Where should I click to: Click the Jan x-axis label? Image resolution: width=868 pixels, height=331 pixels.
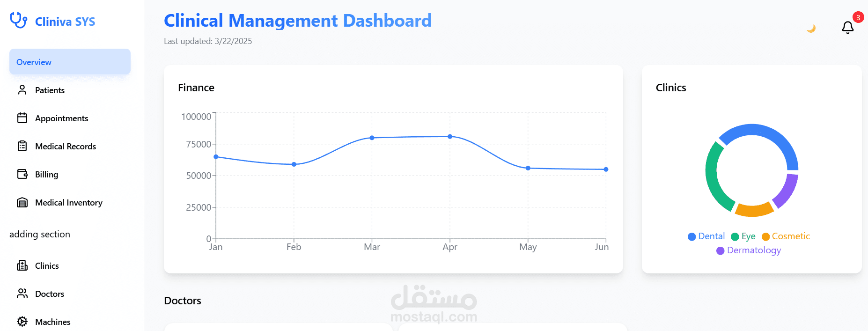[x=216, y=247]
